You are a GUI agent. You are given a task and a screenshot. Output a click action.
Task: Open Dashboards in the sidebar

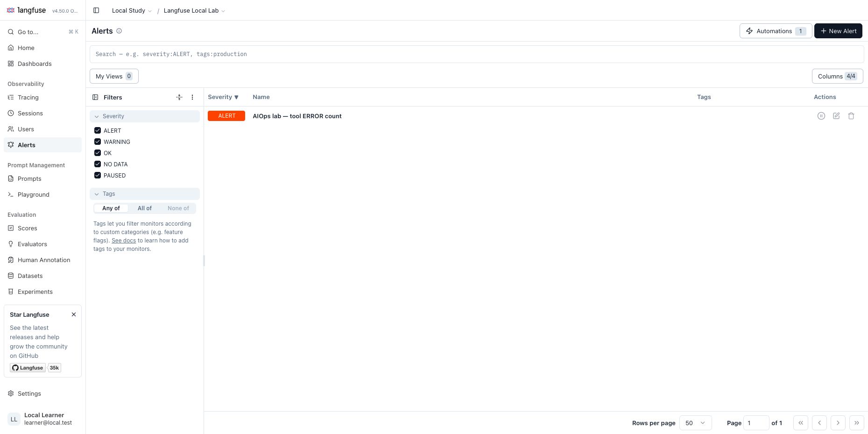(x=43, y=64)
